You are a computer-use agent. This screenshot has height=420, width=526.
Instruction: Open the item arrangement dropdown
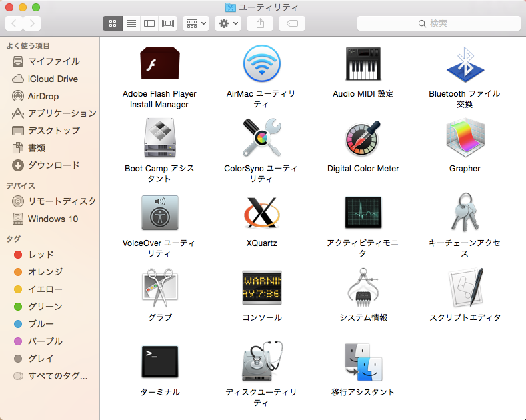point(196,23)
